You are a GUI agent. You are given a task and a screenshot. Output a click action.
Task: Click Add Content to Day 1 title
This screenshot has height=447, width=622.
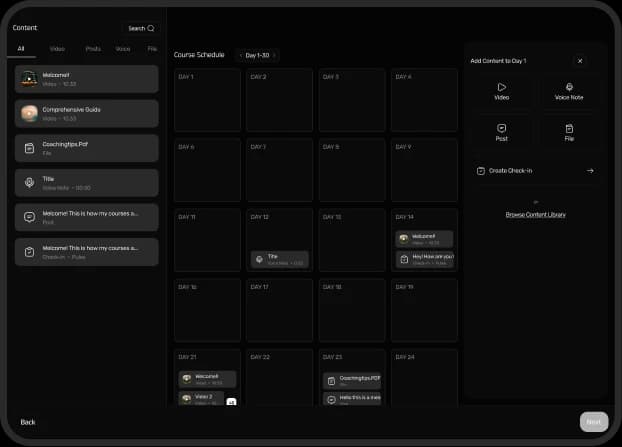point(498,61)
